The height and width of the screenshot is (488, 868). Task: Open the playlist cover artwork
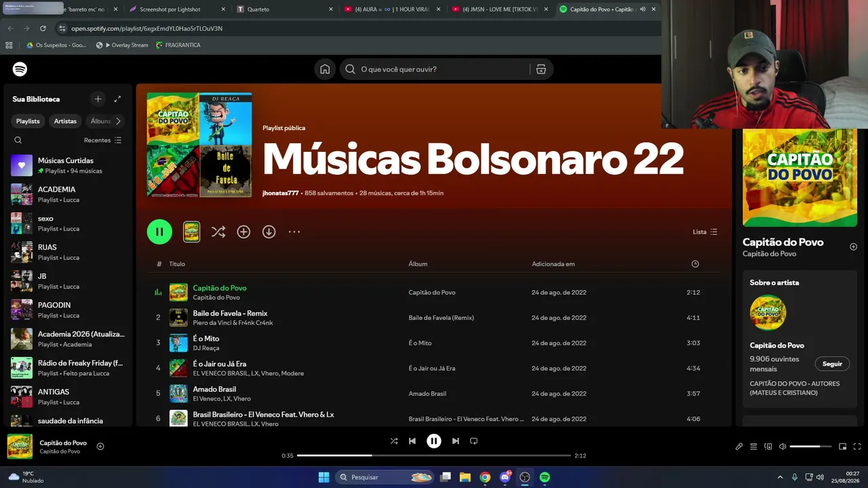(199, 145)
